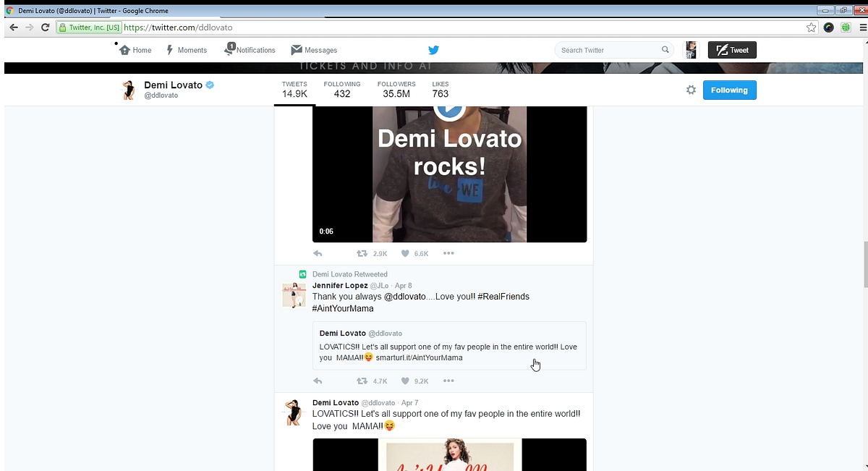
Task: Open Jennifer Lopez profile name link
Action: [x=340, y=286]
